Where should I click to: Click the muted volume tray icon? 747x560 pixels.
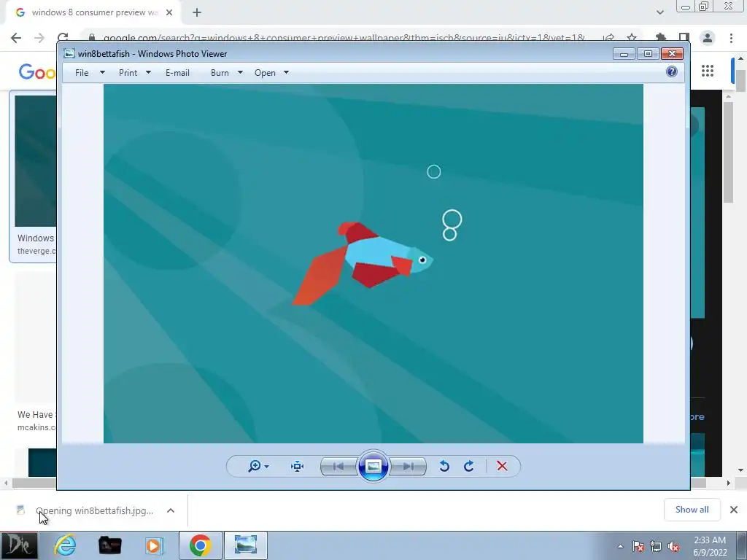point(673,546)
